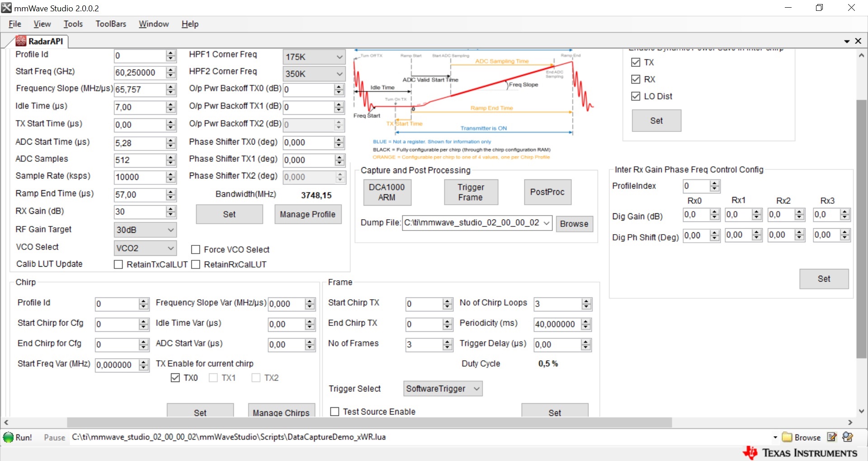This screenshot has width=868, height=461.
Task: Click Set button in profile section
Action: (x=229, y=214)
